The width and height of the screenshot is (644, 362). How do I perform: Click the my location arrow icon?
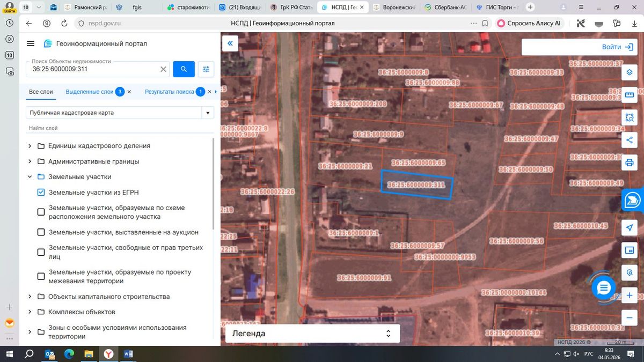pyautogui.click(x=630, y=228)
